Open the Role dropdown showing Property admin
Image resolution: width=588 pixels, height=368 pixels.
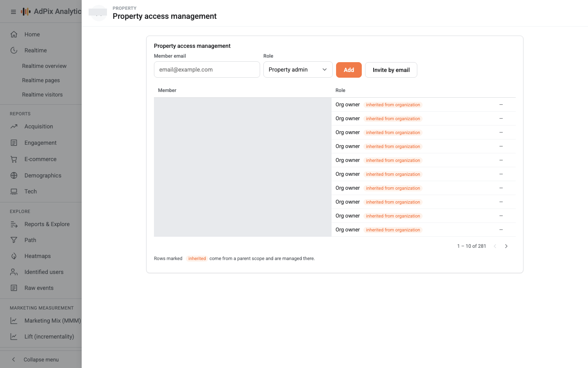click(x=298, y=70)
